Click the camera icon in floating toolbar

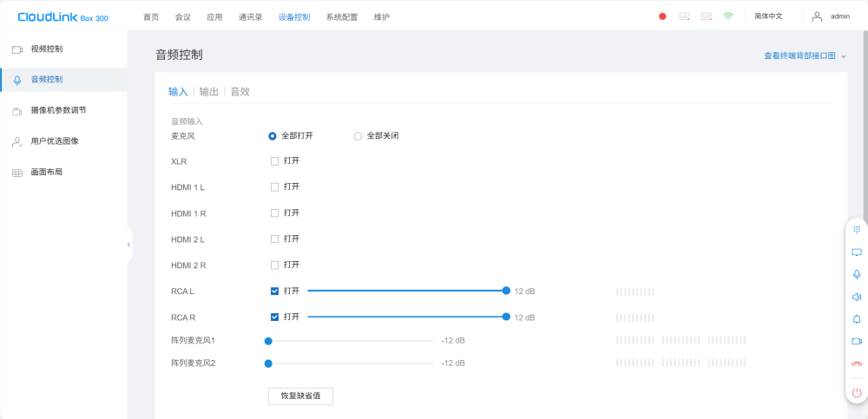pyautogui.click(x=857, y=342)
